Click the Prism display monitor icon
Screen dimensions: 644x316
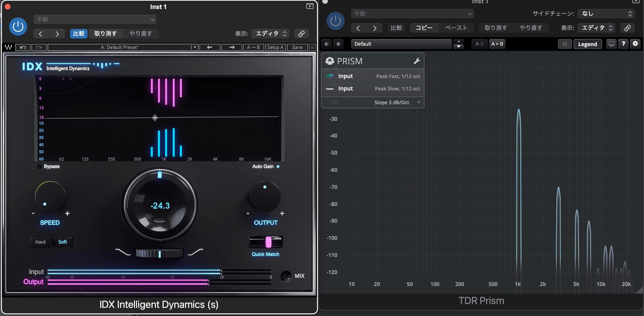coord(611,44)
